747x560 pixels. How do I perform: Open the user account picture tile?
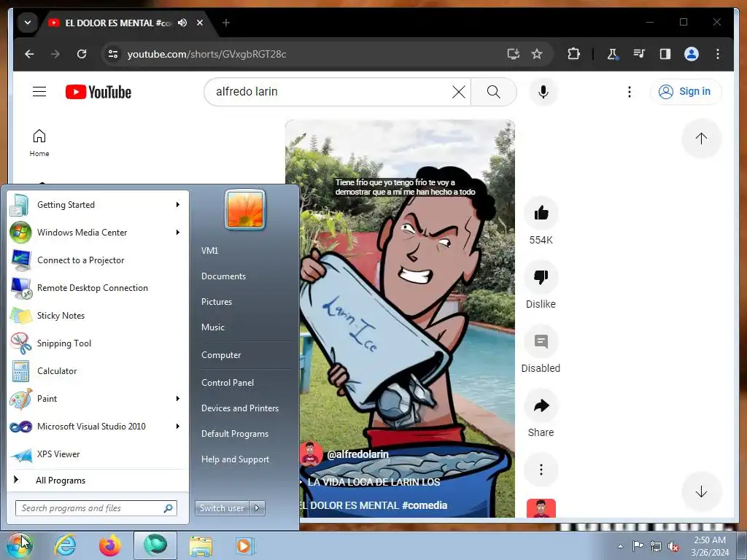pos(245,209)
